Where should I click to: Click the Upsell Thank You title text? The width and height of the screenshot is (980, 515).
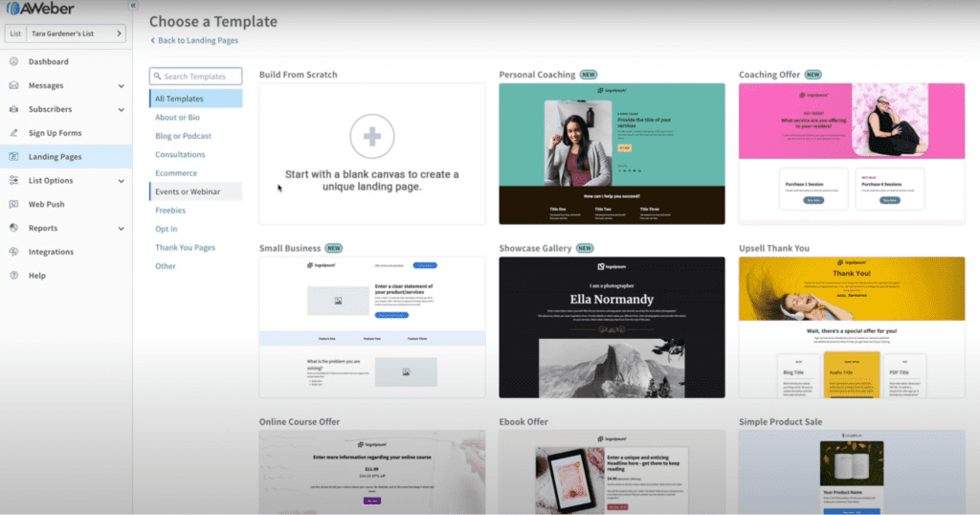(773, 248)
